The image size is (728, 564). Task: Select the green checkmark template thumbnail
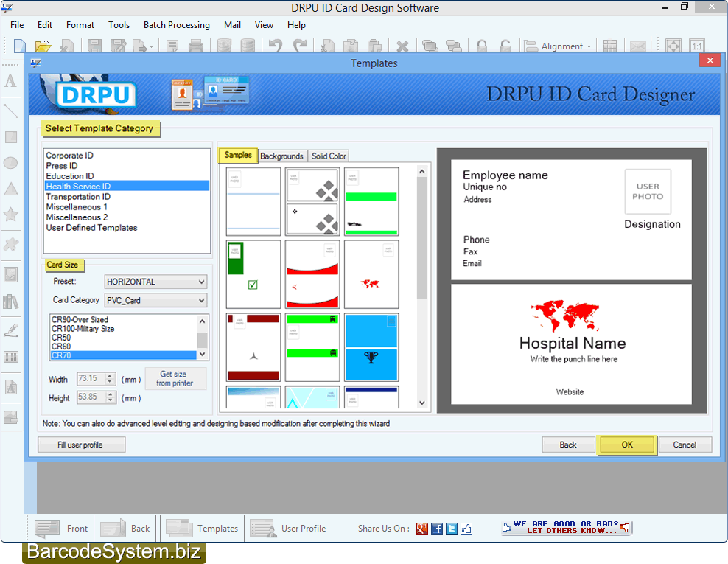(253, 274)
